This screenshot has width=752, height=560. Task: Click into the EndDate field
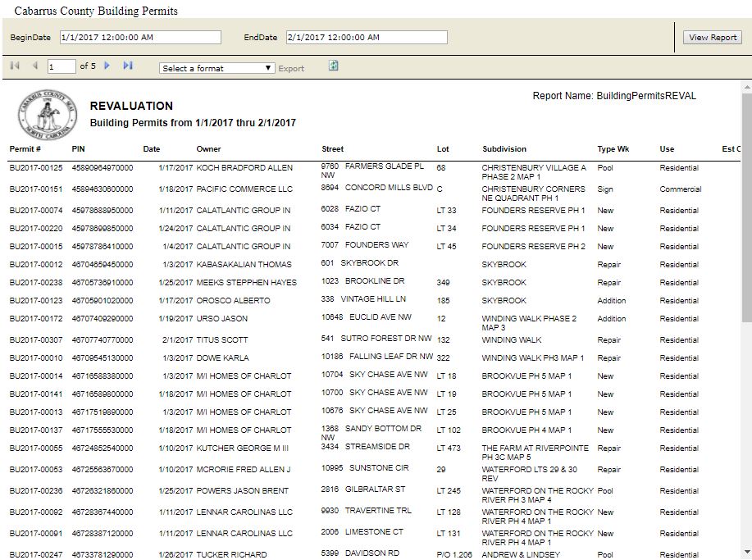(x=367, y=38)
